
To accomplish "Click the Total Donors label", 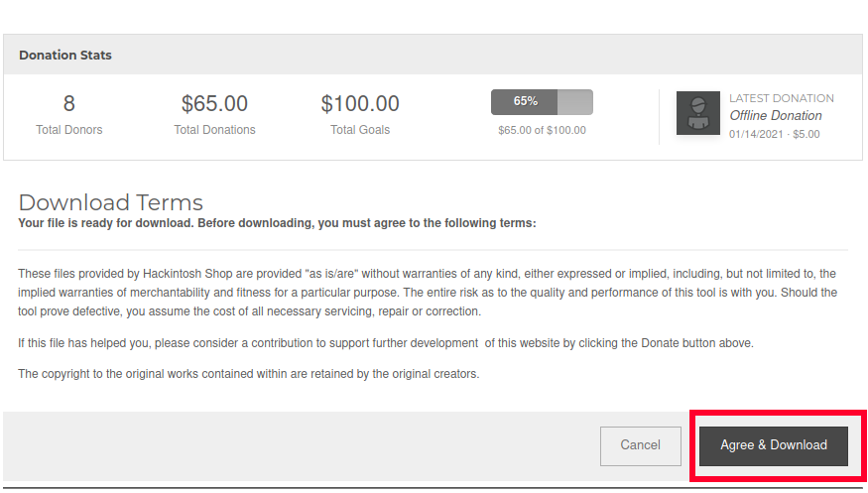I will click(x=68, y=130).
